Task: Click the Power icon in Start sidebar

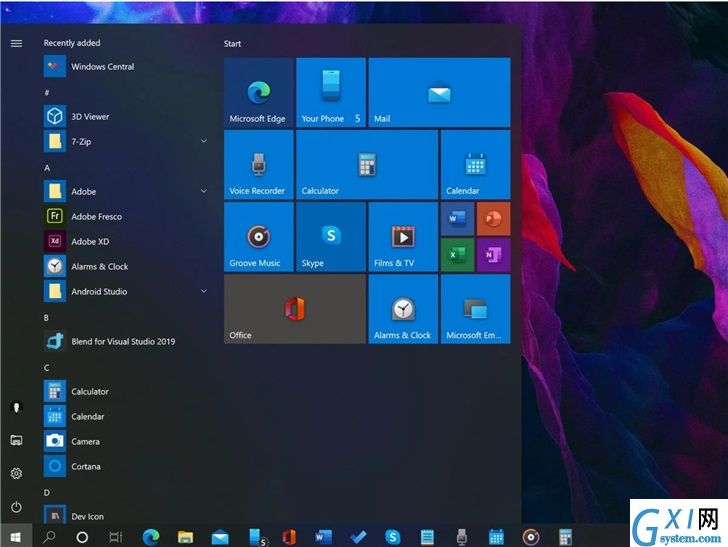Action: (x=16, y=507)
